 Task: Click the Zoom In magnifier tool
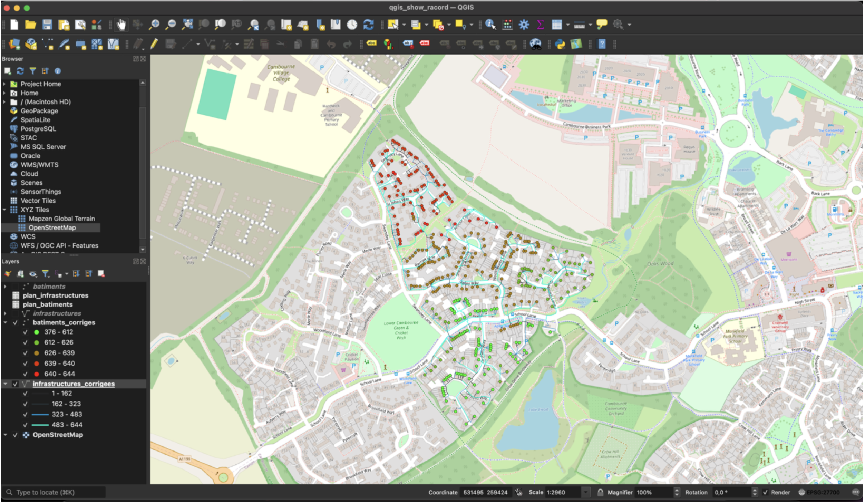pos(154,25)
